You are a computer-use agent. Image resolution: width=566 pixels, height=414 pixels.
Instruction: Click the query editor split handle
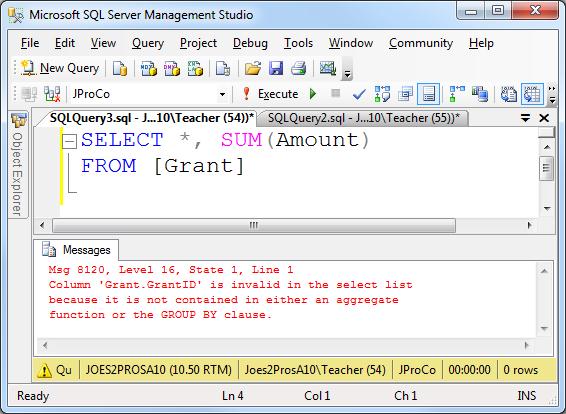coord(546,132)
